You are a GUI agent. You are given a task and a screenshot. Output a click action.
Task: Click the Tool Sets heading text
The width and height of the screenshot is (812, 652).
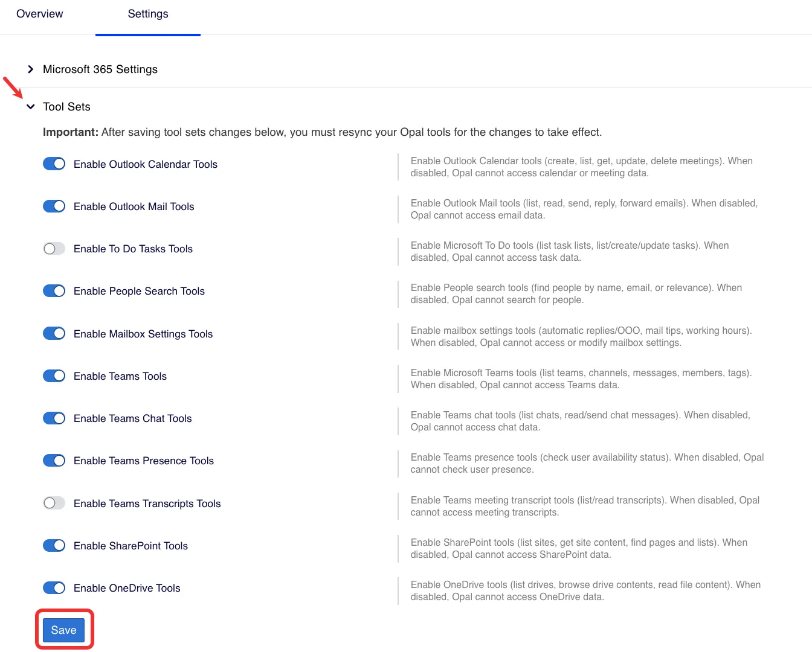(66, 107)
